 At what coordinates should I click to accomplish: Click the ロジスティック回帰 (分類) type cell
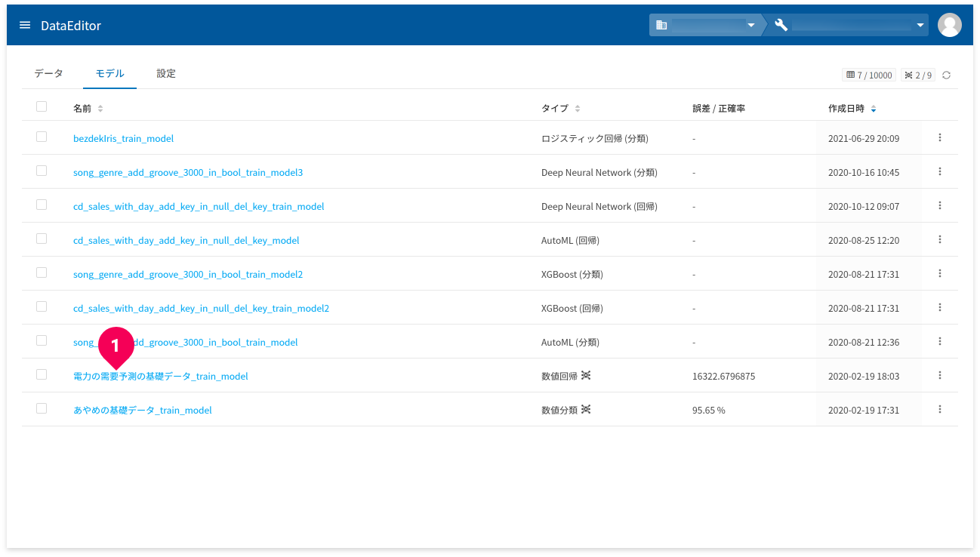pyautogui.click(x=595, y=139)
